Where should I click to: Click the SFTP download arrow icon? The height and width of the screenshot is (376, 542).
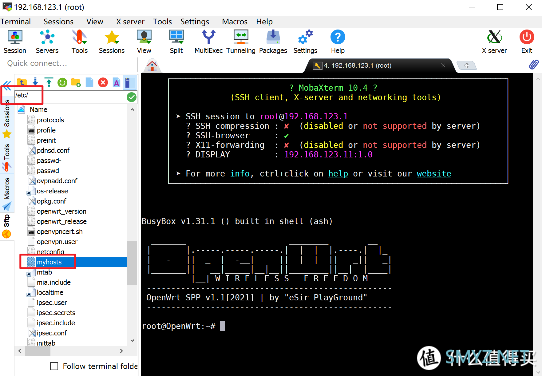(x=35, y=82)
